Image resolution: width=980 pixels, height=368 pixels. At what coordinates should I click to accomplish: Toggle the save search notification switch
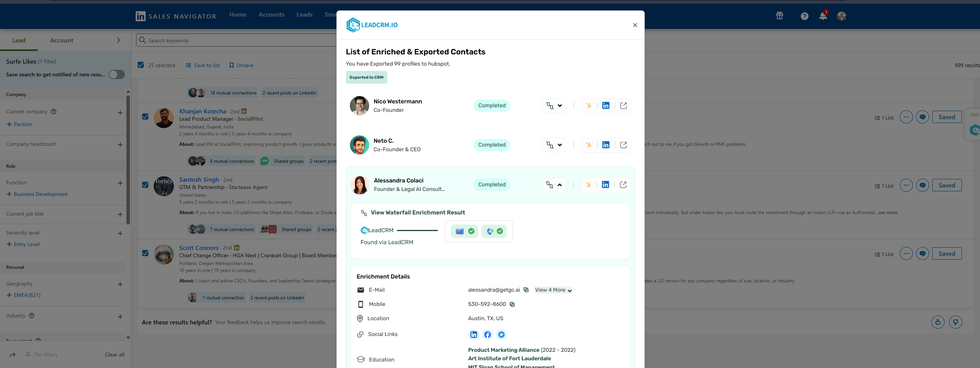point(117,74)
